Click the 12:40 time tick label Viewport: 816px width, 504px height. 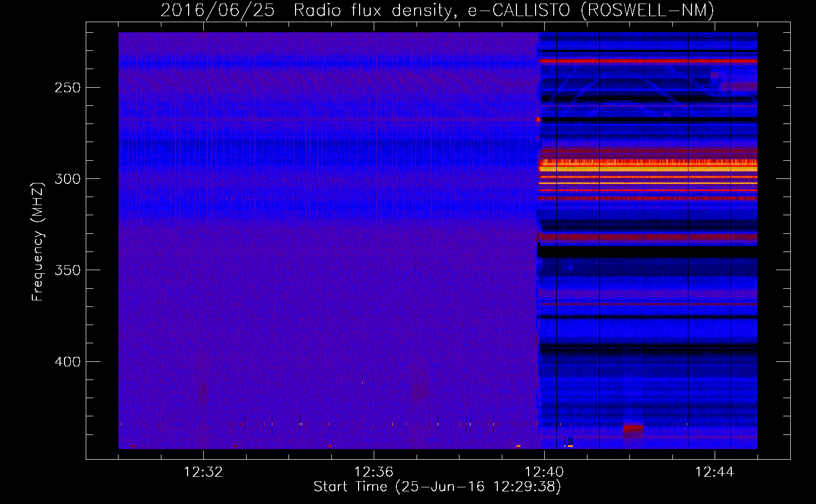(x=544, y=472)
